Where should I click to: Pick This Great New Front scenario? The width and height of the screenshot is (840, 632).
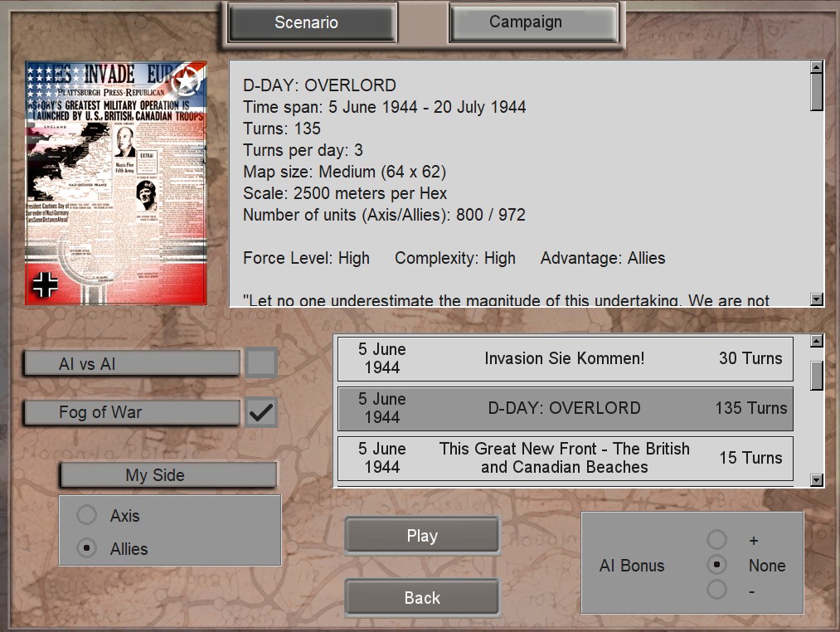point(565,458)
